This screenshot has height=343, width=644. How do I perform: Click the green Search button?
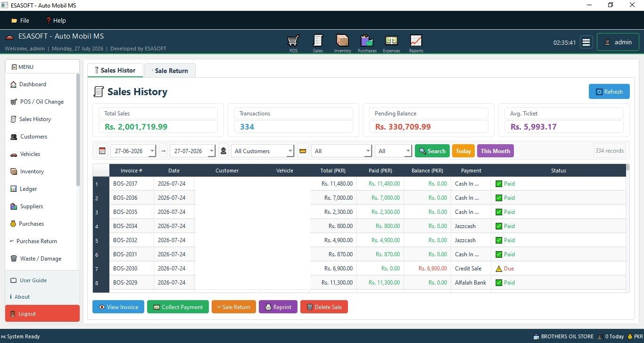[432, 151]
